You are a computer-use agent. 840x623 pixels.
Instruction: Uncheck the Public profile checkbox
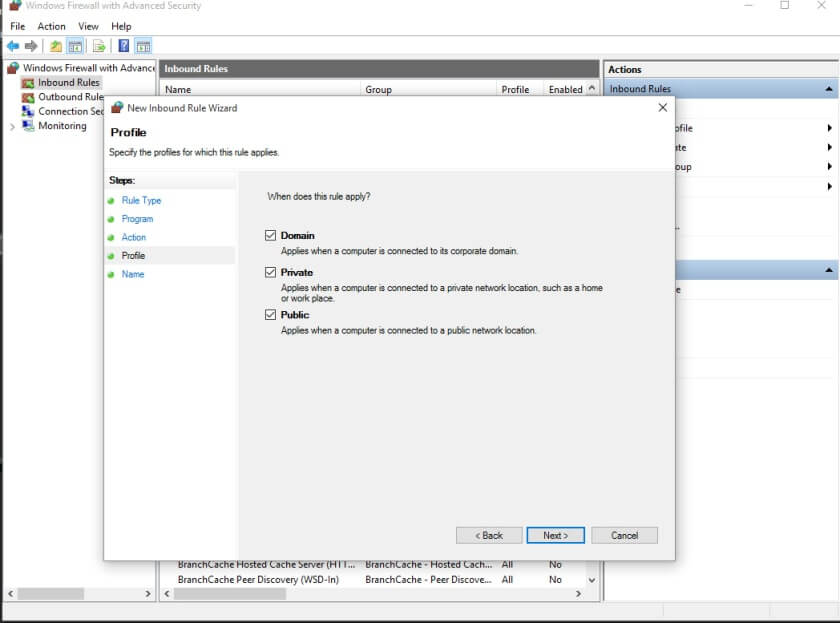point(270,315)
